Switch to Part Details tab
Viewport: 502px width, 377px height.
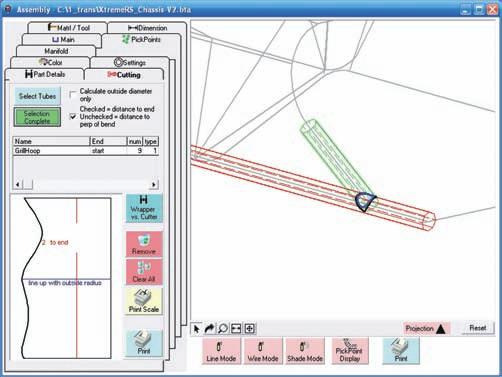click(x=45, y=74)
